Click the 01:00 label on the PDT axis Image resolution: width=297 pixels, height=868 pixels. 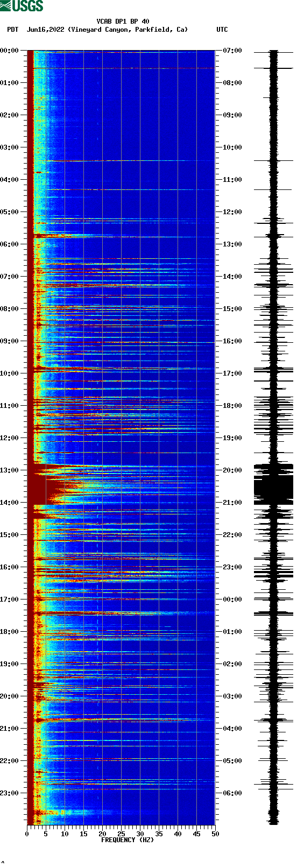pos(9,83)
